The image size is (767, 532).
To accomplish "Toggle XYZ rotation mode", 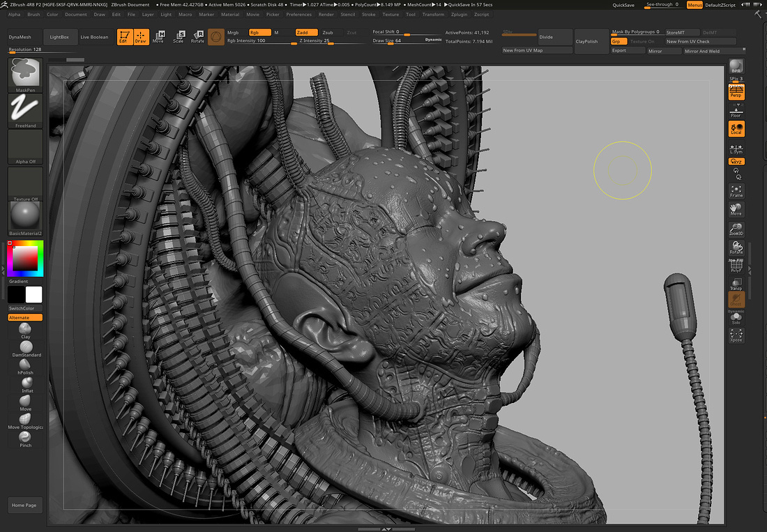I will [736, 161].
